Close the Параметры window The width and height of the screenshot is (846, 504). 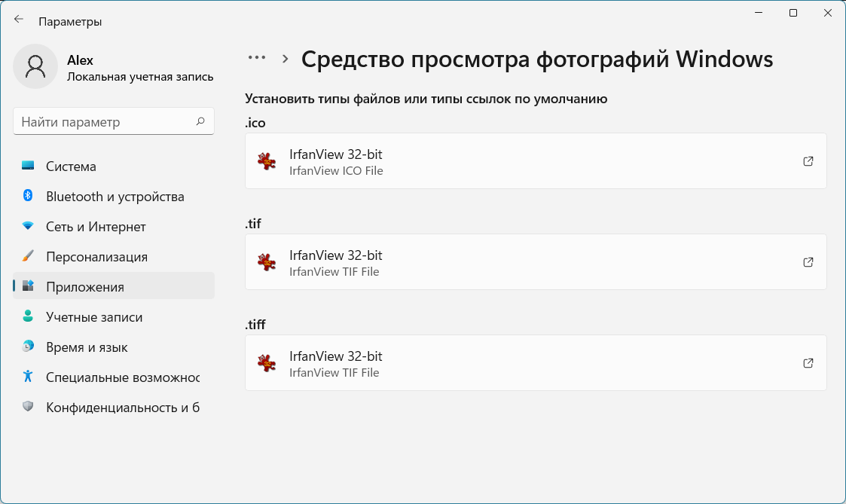point(828,13)
